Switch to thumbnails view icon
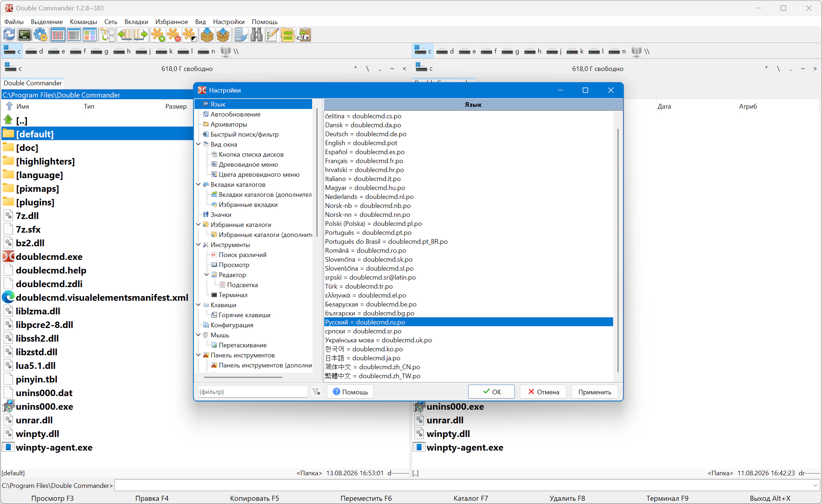The width and height of the screenshot is (822, 504). (x=89, y=35)
